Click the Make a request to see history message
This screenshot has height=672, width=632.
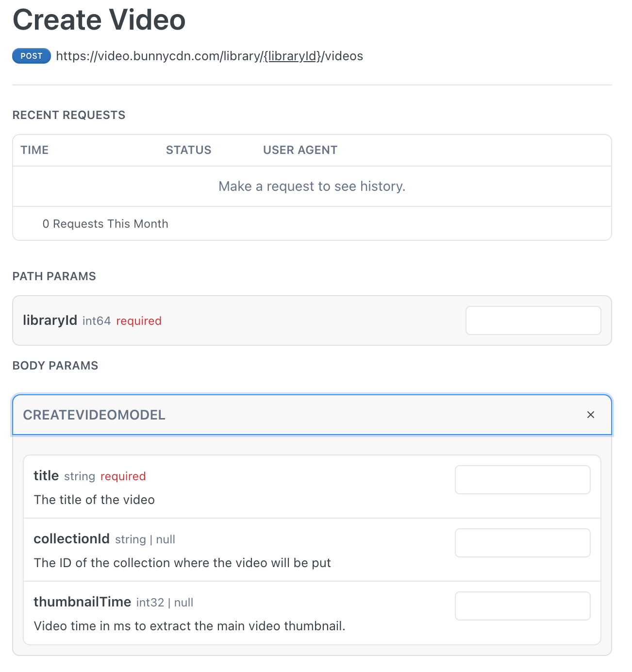coord(312,186)
